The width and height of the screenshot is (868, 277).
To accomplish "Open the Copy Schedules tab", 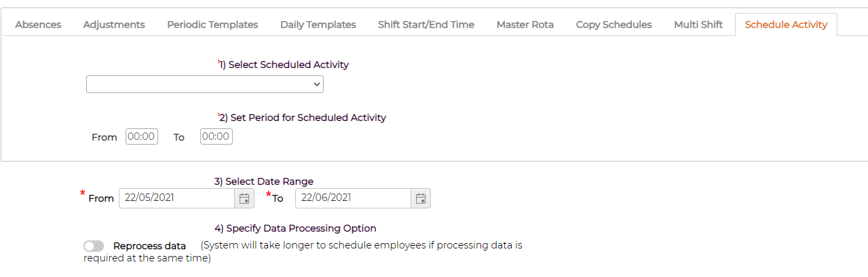I will 614,24.
